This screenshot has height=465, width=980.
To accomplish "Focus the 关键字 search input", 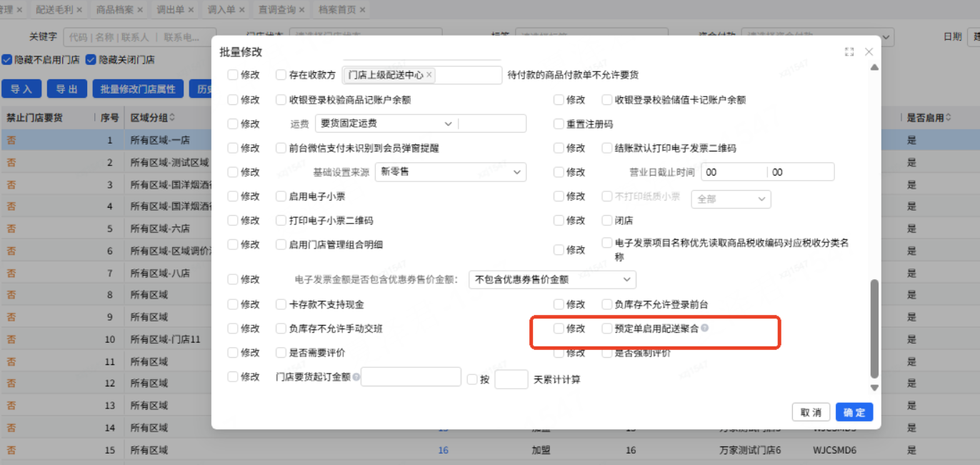I will tap(139, 37).
